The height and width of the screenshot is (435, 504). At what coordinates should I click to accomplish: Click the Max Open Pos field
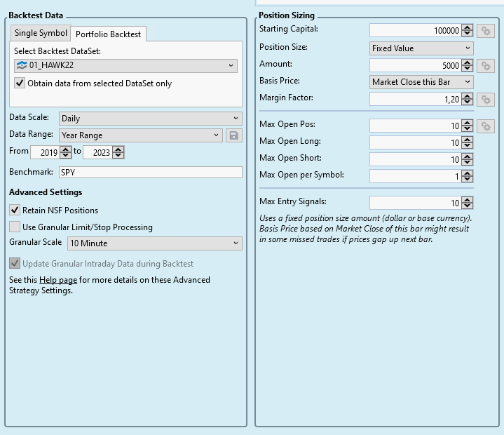[415, 126]
